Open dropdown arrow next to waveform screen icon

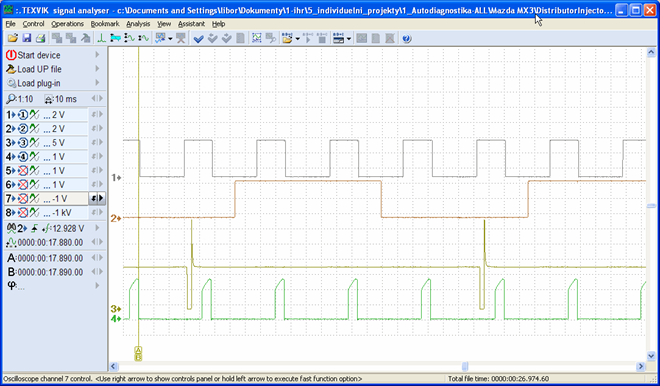pyautogui.click(x=170, y=39)
